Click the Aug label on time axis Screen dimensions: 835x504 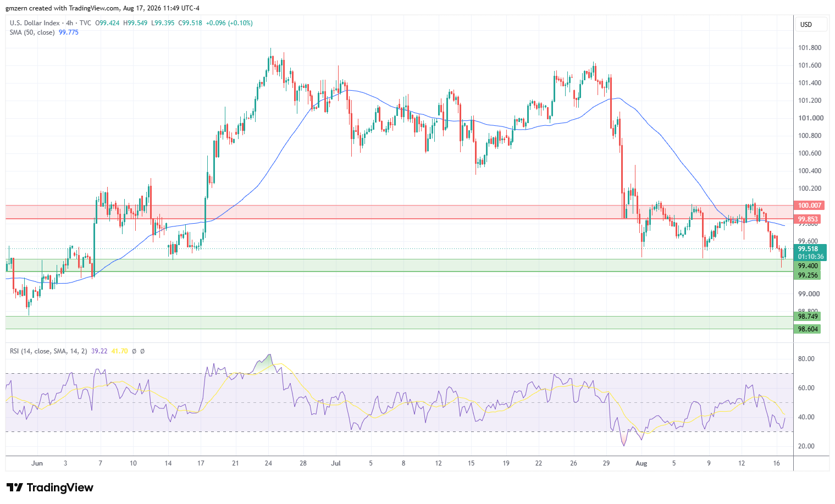(x=642, y=463)
